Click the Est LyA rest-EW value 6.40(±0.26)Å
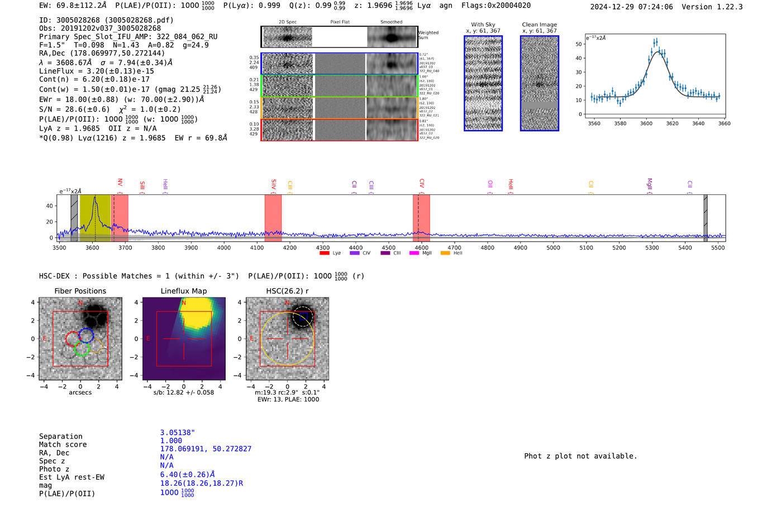 pos(188,475)
